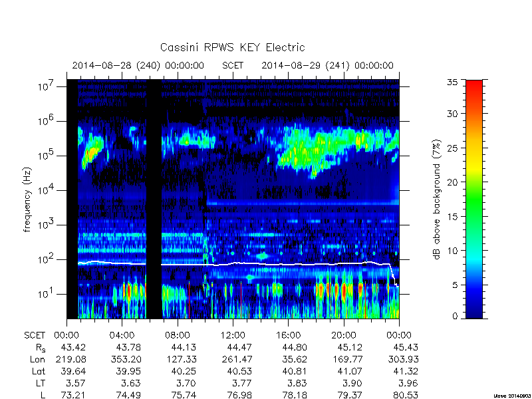Click the 'Lon' row label

coord(38,359)
